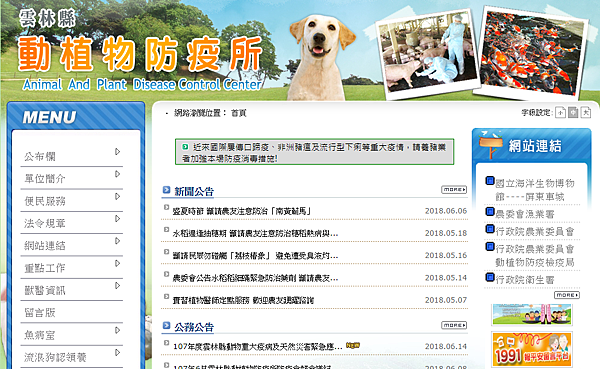Click bullet icon before 2018.05.18 news row

click(x=166, y=230)
